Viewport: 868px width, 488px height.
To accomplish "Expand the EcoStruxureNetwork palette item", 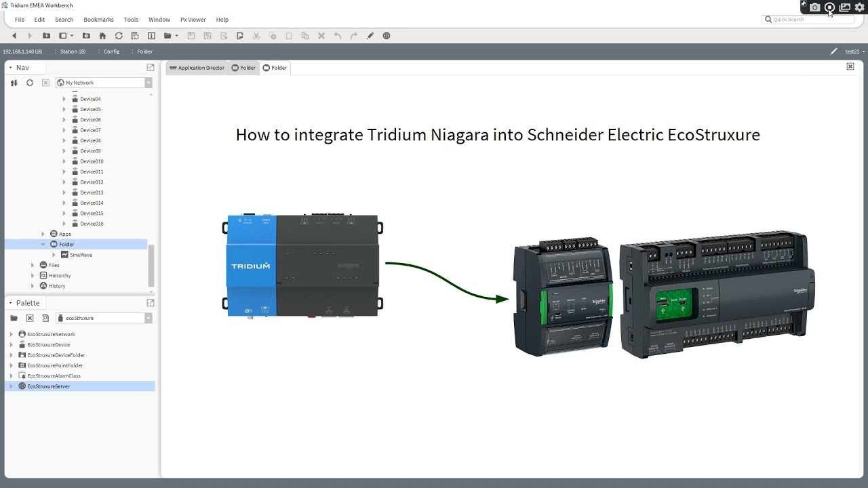I will [12, 334].
